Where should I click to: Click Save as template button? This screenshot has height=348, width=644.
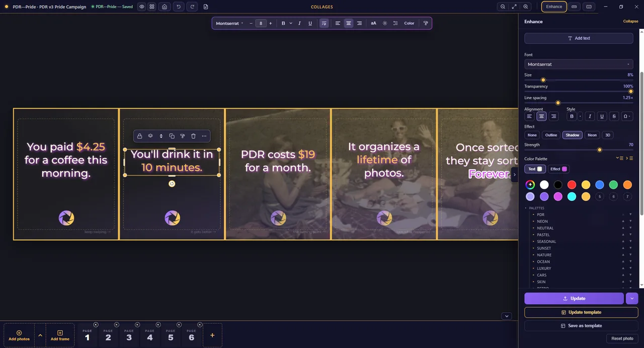click(581, 326)
